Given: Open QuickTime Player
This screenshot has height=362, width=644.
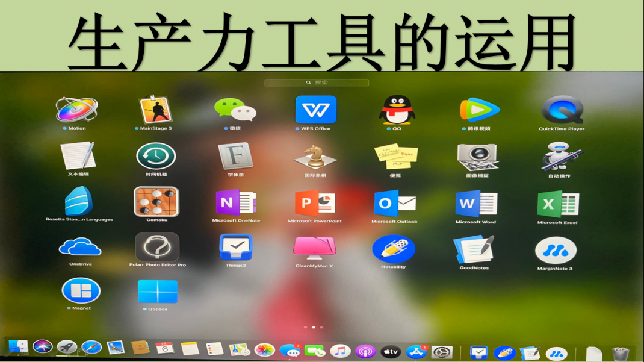Looking at the screenshot, I should (562, 110).
